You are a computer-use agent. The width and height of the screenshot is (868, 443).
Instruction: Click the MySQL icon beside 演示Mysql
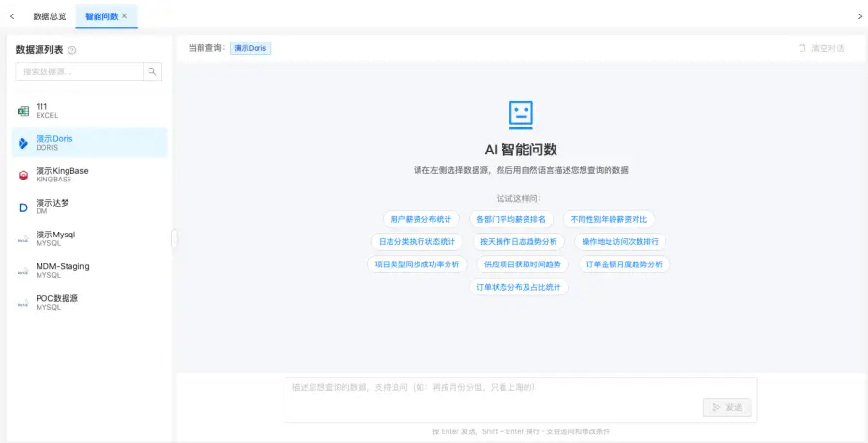point(23,239)
